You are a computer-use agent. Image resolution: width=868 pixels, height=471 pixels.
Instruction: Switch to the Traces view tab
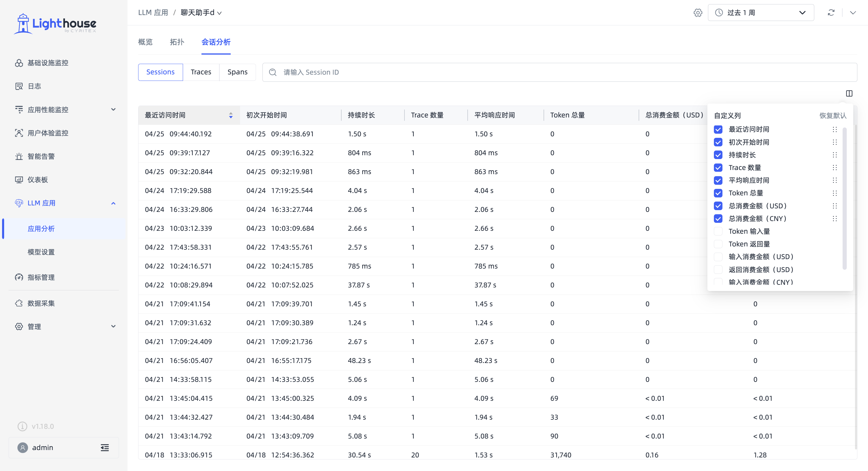[x=201, y=72]
